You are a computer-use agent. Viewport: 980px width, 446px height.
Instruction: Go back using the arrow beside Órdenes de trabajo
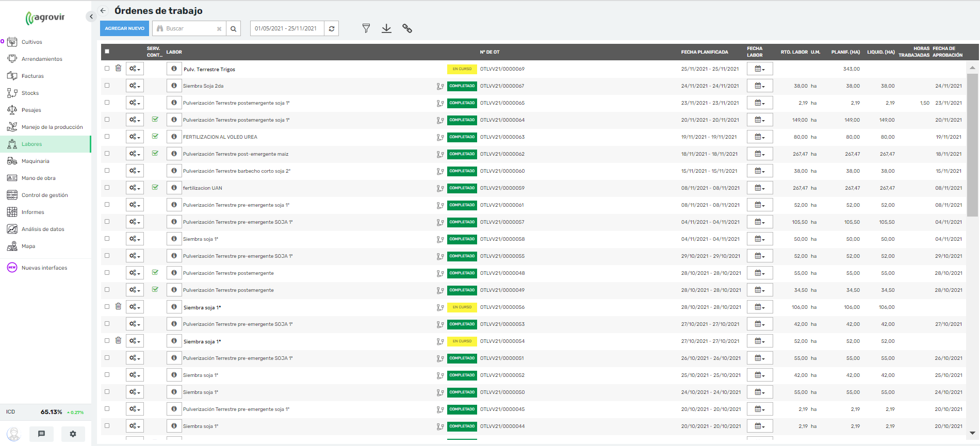[x=103, y=10]
